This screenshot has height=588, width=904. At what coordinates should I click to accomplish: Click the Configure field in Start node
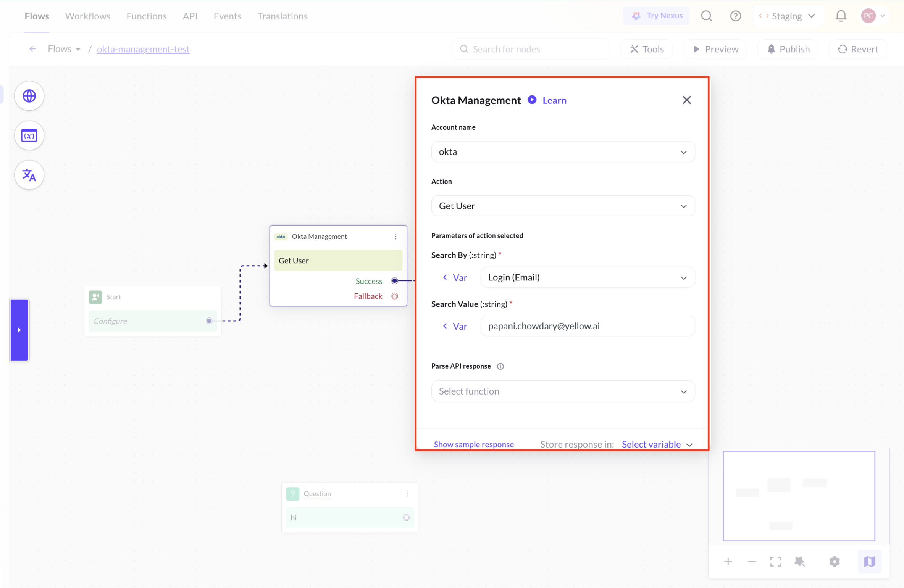point(153,321)
